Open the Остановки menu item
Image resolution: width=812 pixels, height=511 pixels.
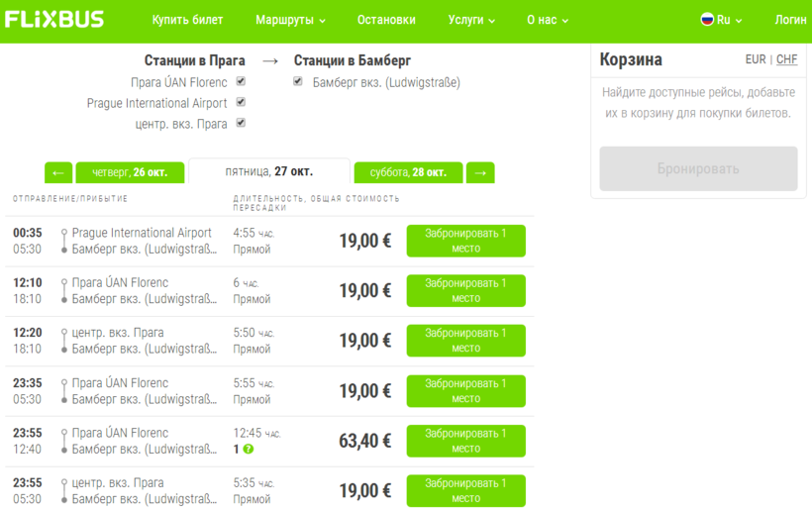coord(386,20)
